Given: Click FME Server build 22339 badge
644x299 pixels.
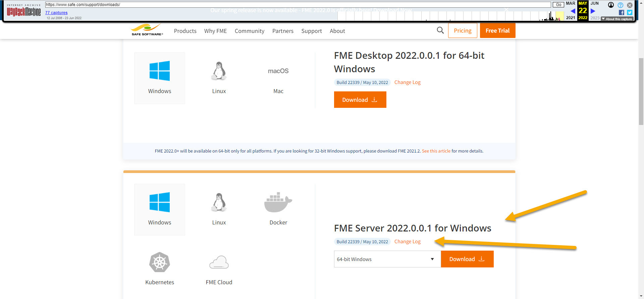Looking at the screenshot, I should (x=362, y=242).
